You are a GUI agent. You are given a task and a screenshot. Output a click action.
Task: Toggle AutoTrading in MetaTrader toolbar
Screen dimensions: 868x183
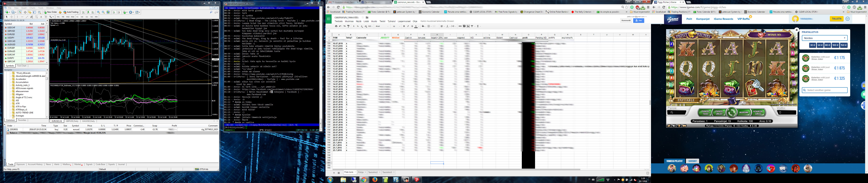pos(71,12)
